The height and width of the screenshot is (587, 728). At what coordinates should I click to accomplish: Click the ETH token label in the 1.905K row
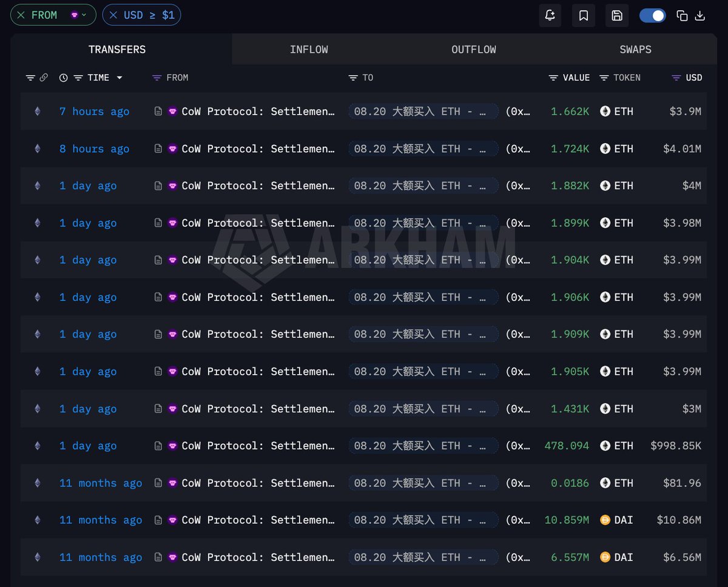(624, 371)
